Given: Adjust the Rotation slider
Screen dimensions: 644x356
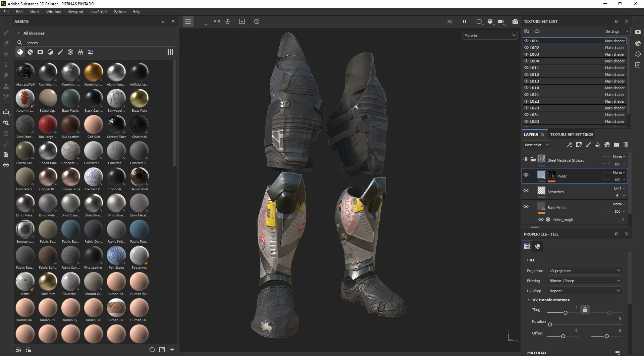Looking at the screenshot, I should point(585,324).
